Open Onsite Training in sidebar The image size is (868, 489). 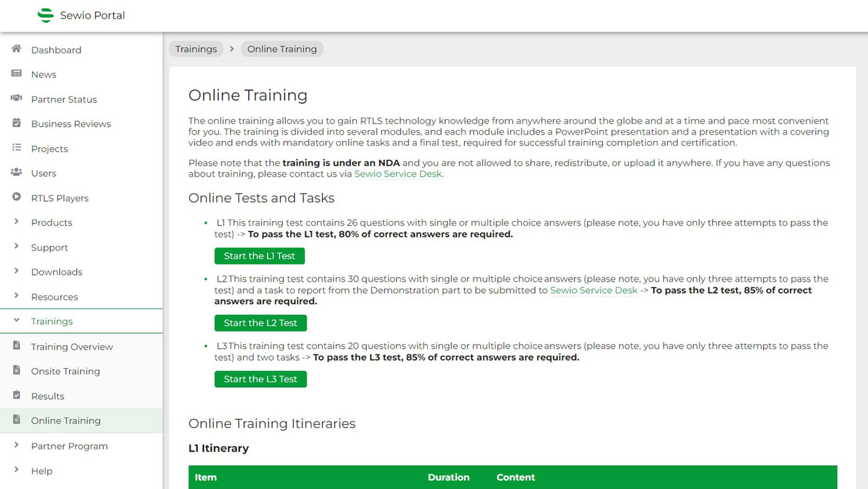pos(65,371)
